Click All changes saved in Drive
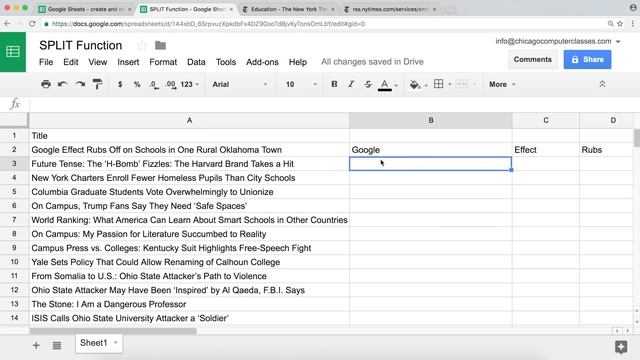 [x=372, y=62]
